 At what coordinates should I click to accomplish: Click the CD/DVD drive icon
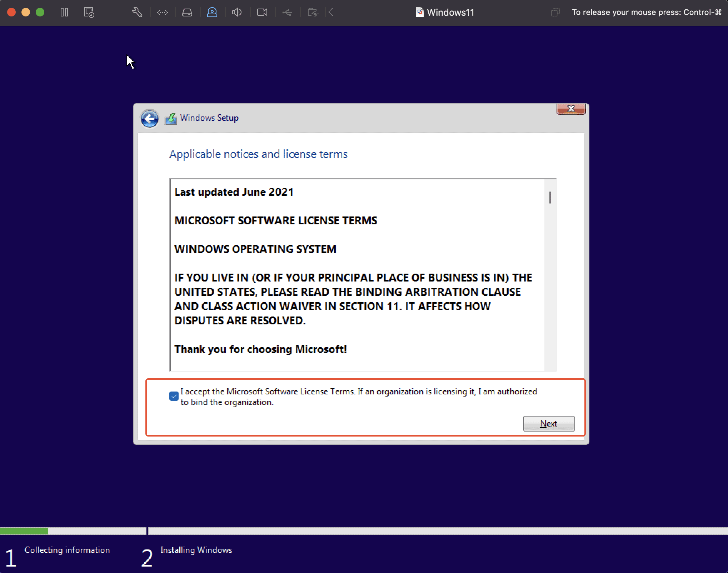pos(212,13)
